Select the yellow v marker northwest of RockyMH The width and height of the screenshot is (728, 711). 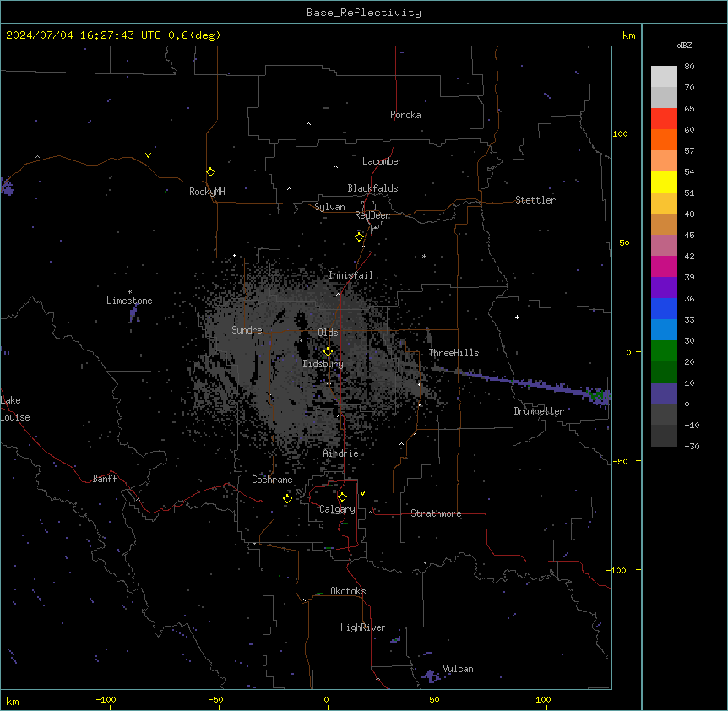click(148, 155)
